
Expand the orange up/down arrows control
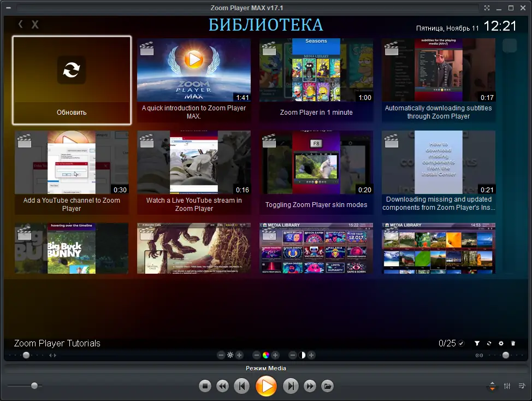491,386
